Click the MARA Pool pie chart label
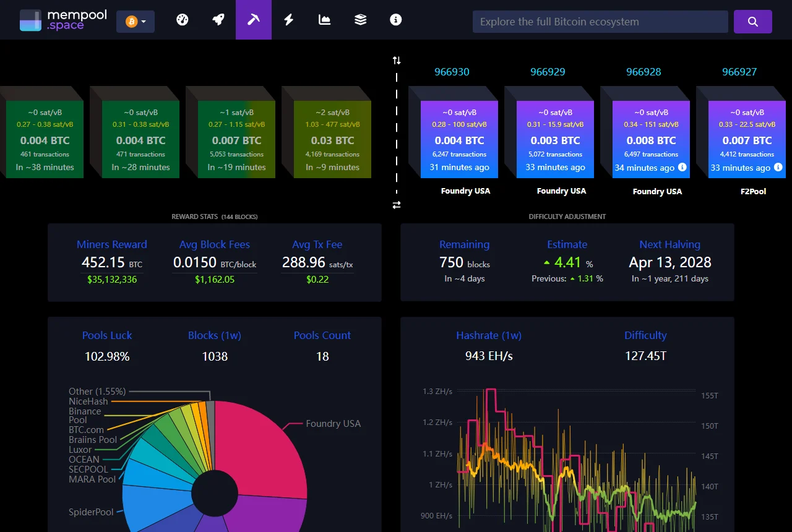The image size is (792, 532). pos(92,479)
